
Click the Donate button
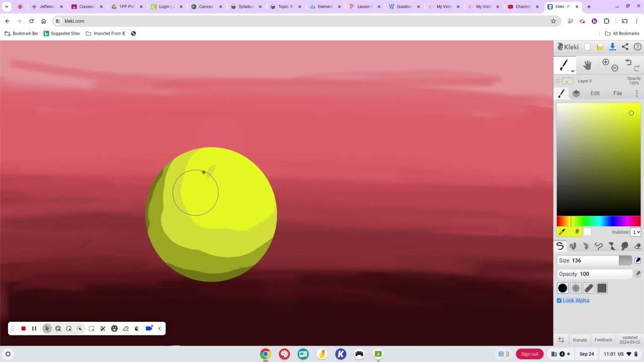[x=580, y=340]
